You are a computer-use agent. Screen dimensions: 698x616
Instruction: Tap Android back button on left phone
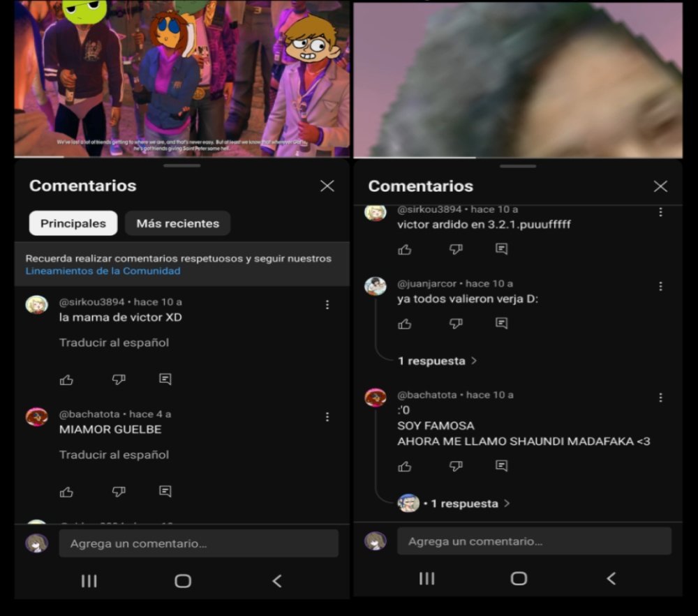(277, 581)
